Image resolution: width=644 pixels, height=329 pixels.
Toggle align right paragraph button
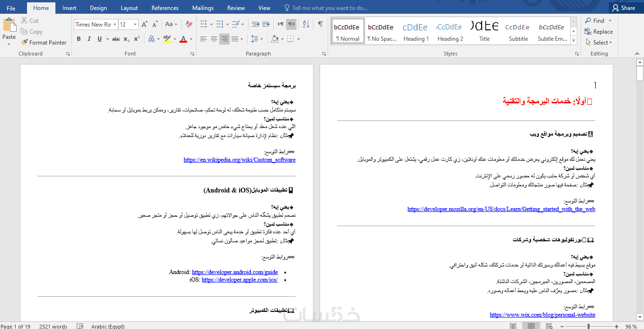[224, 39]
